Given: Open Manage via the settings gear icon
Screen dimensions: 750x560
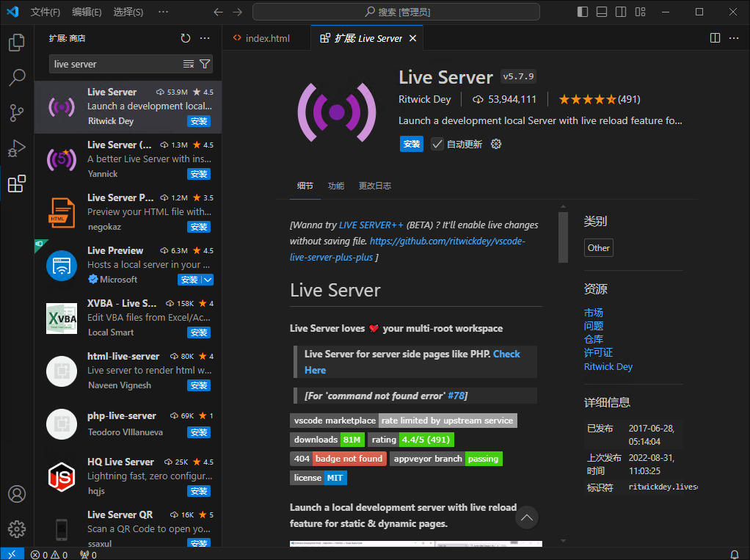Looking at the screenshot, I should (17, 528).
